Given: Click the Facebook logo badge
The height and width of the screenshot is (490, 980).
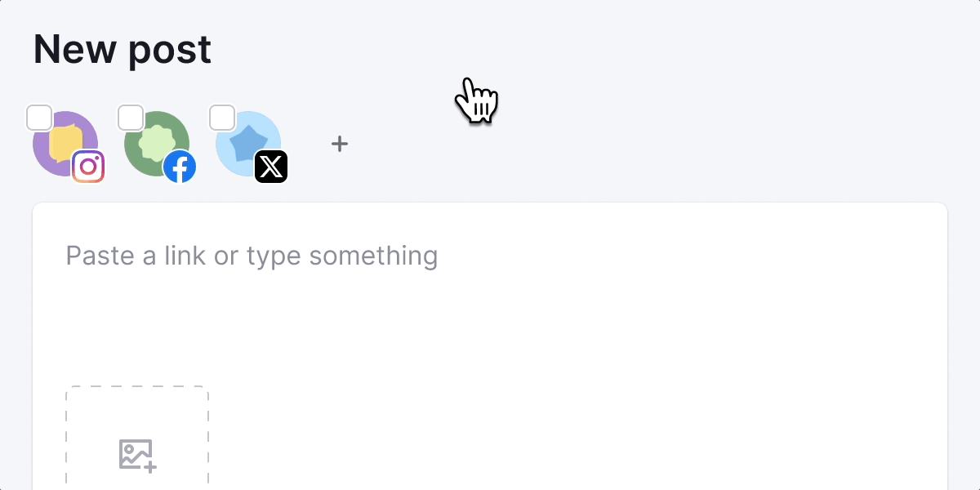Looking at the screenshot, I should (180, 167).
